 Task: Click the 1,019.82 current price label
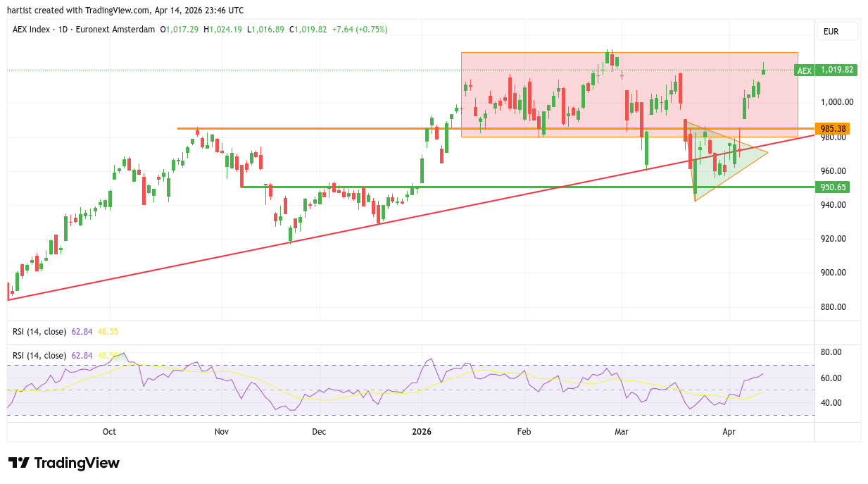[x=836, y=70]
